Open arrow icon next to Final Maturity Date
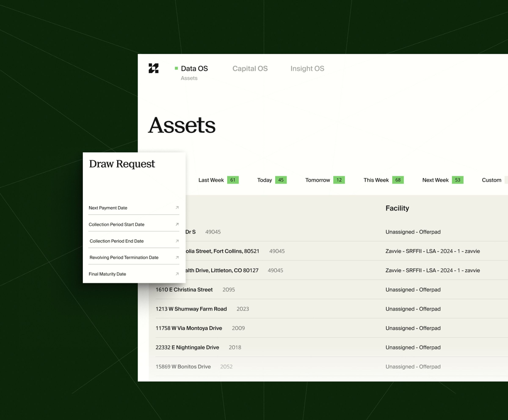 (x=177, y=274)
